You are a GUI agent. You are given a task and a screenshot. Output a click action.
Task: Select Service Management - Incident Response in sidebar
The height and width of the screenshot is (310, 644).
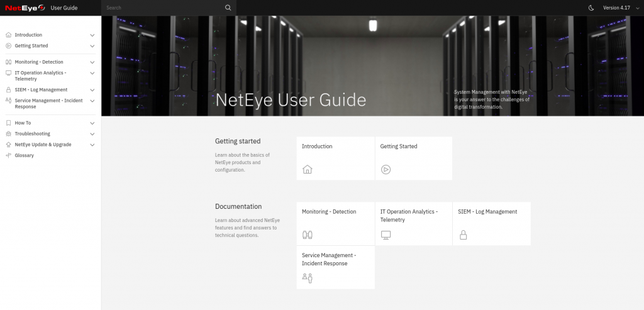(48, 104)
